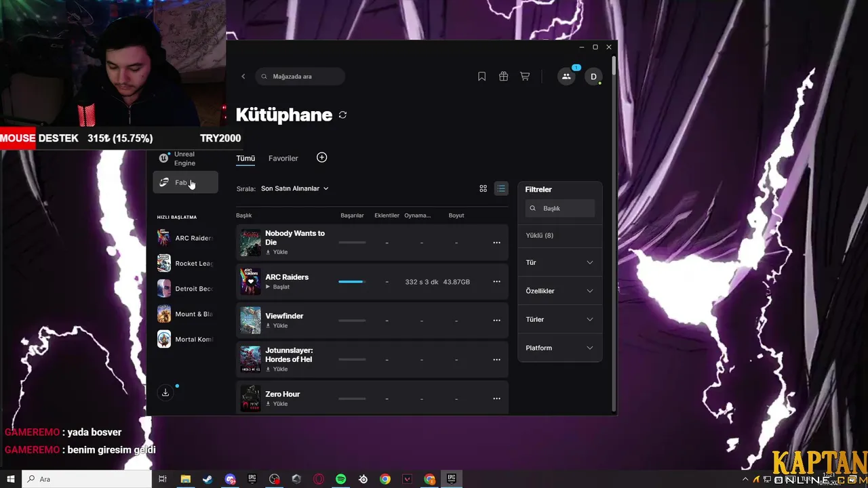The height and width of the screenshot is (488, 868).
Task: Open Opera GX from the taskbar
Action: point(319,479)
